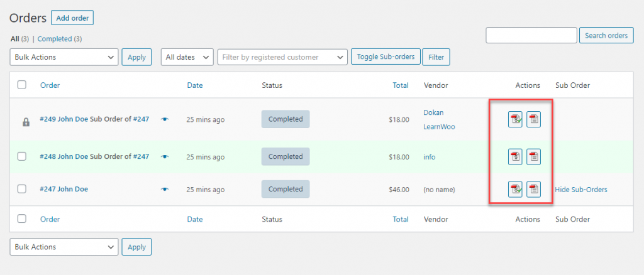Select All orders filter tab
This screenshot has width=644, height=275.
(x=15, y=39)
